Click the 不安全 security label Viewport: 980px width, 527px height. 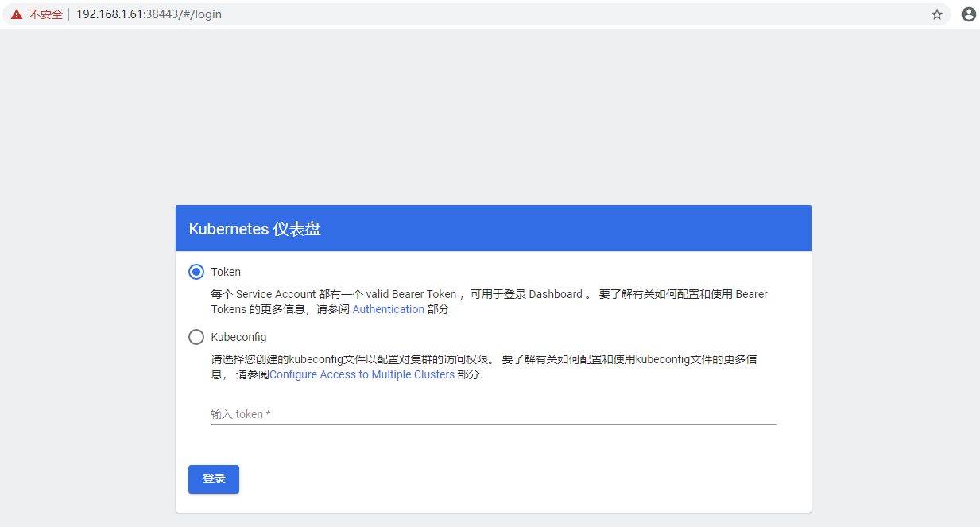click(x=45, y=14)
